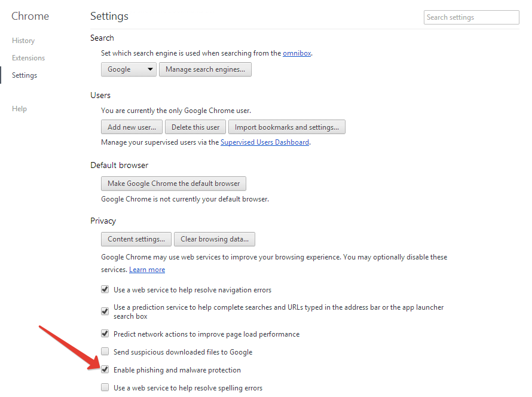Toggle the prediction service checkbox

tap(105, 311)
